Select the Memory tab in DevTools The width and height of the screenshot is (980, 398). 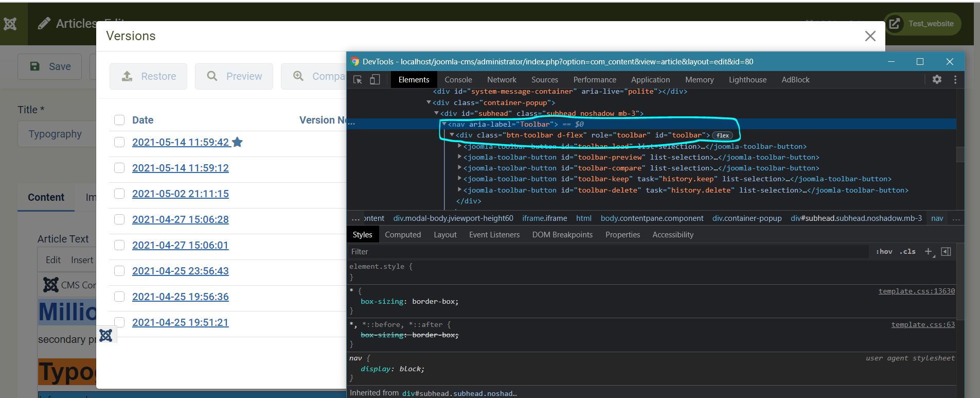tap(699, 80)
